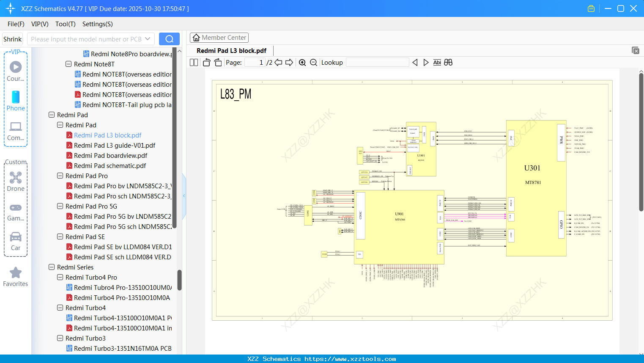Rotate page clockwise
Viewport: 644px width, 363px height.
218,63
